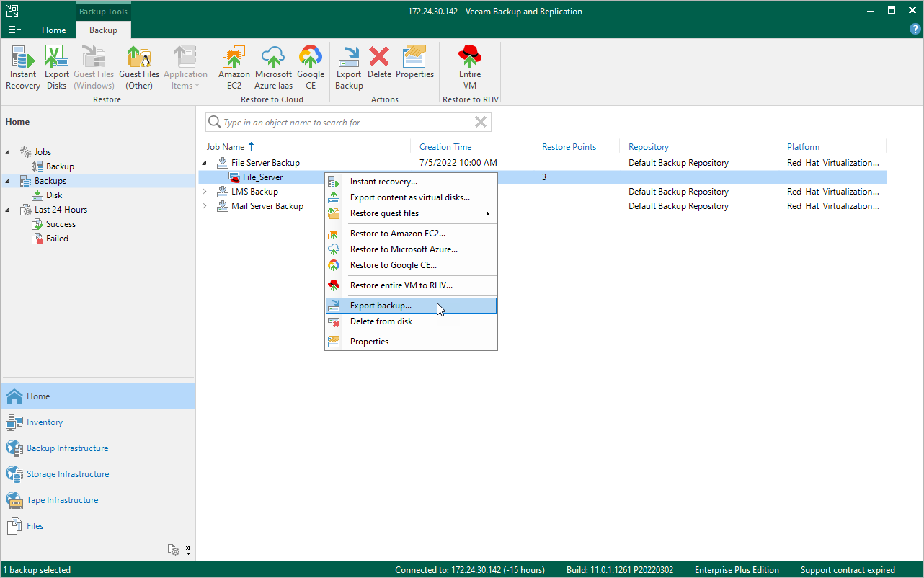Switch to the Home ribbon tab
Viewport: 924px width, 578px height.
coord(53,30)
